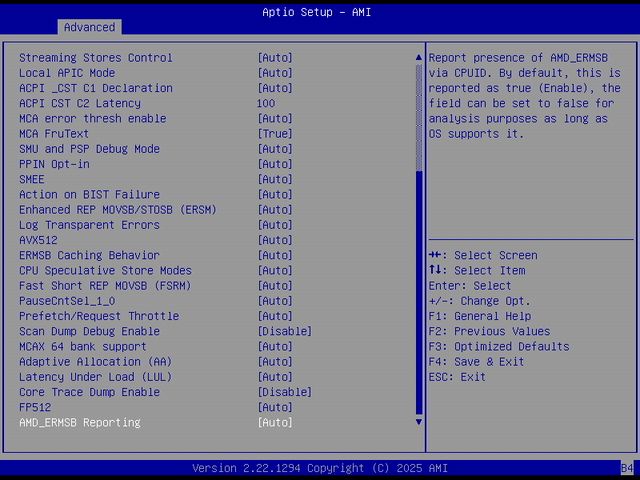Toggle Scan Dump Debug Enable [Disable] value
640x480 pixels.
[284, 331]
